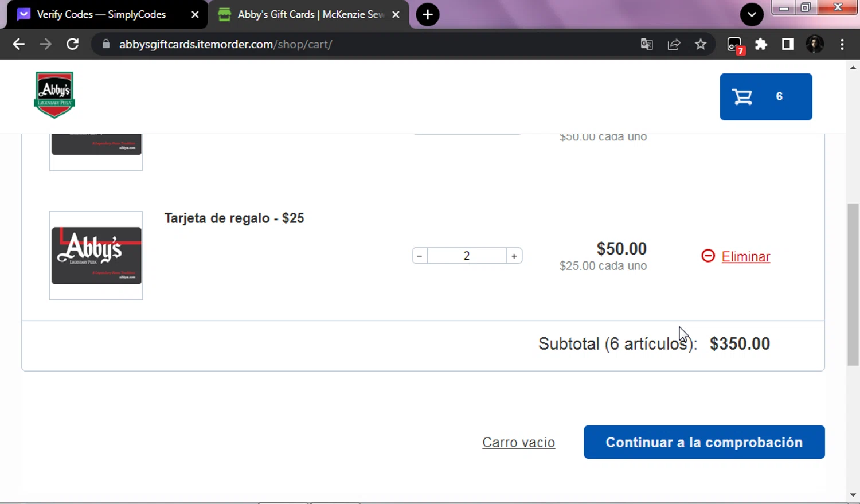Open Tarjeta de regalo - $25 title
The height and width of the screenshot is (504, 860).
tap(234, 218)
